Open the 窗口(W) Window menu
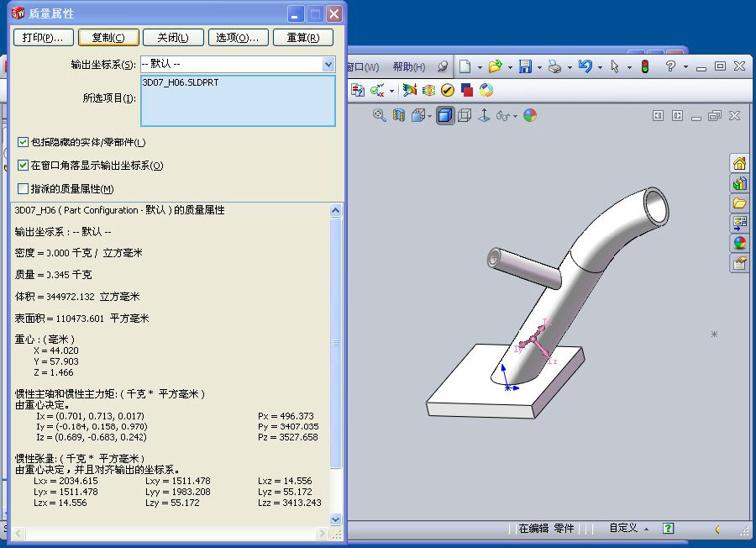Image resolution: width=756 pixels, height=548 pixels. click(x=363, y=67)
